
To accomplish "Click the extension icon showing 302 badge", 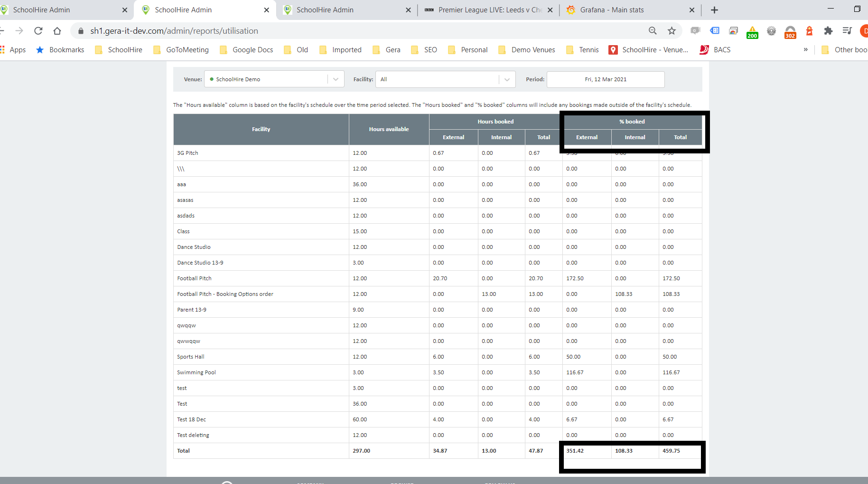I will (790, 32).
